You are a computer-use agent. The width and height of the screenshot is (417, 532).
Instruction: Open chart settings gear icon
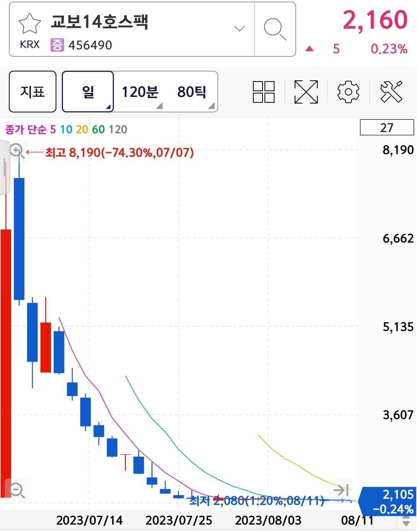coord(348,92)
